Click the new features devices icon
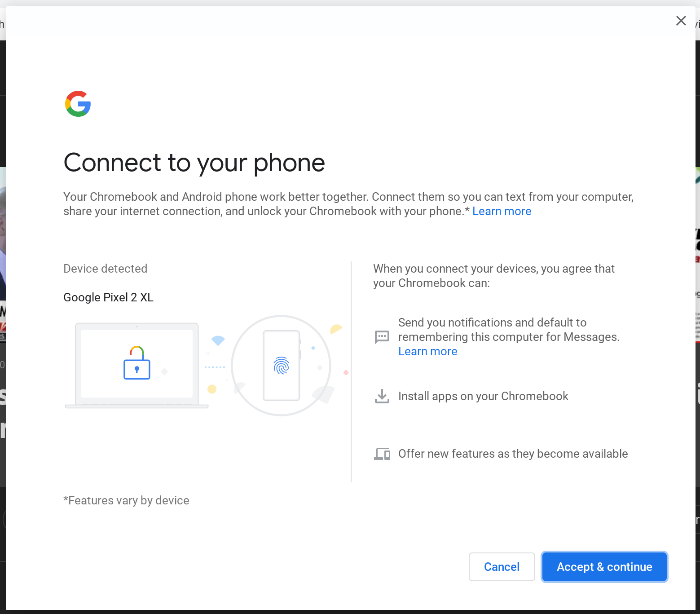 (382, 454)
